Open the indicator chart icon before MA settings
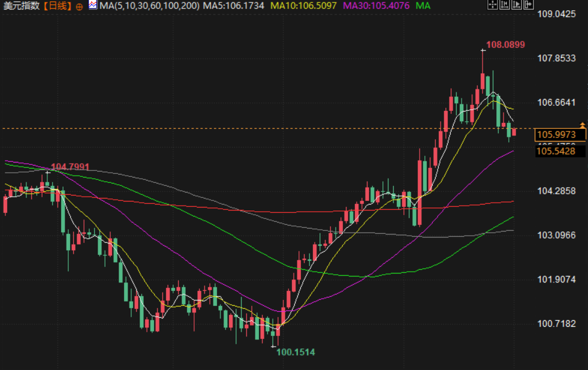This screenshot has width=588, height=370. [x=93, y=5]
